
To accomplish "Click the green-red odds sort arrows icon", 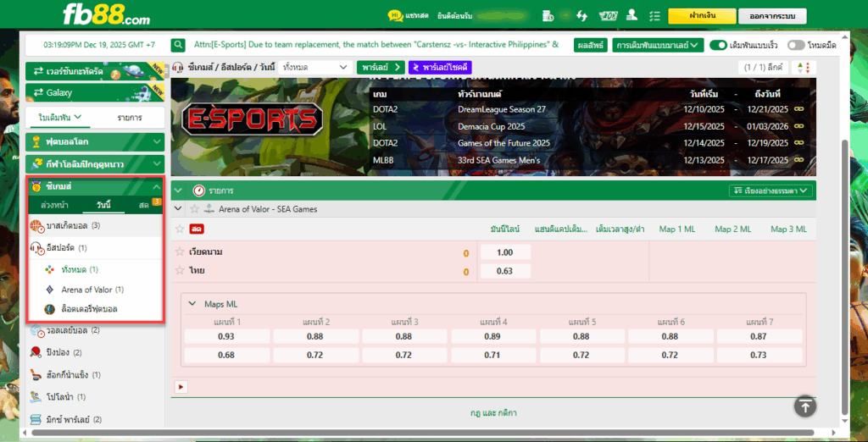I will coord(804,68).
